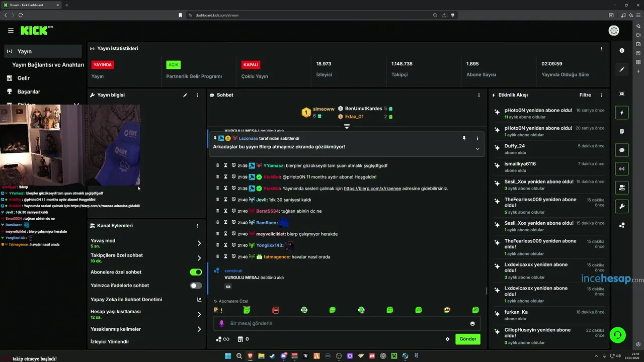Image resolution: width=644 pixels, height=362 pixels.
Task: Open the Windows Start button
Action: pyautogui.click(x=227, y=356)
